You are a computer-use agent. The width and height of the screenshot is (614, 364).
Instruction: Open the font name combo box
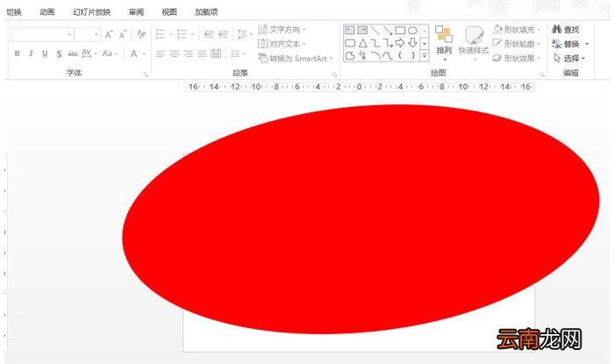pos(42,34)
